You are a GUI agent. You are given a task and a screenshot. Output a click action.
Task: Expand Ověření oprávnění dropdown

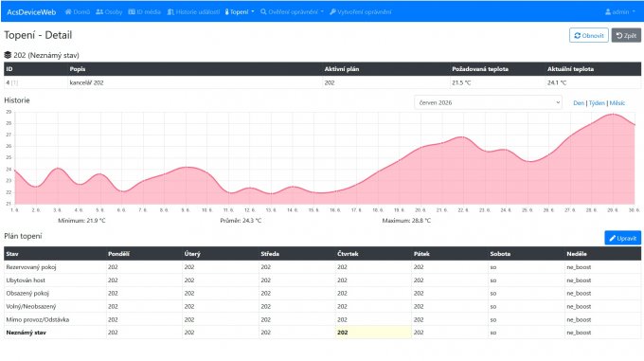pos(292,12)
